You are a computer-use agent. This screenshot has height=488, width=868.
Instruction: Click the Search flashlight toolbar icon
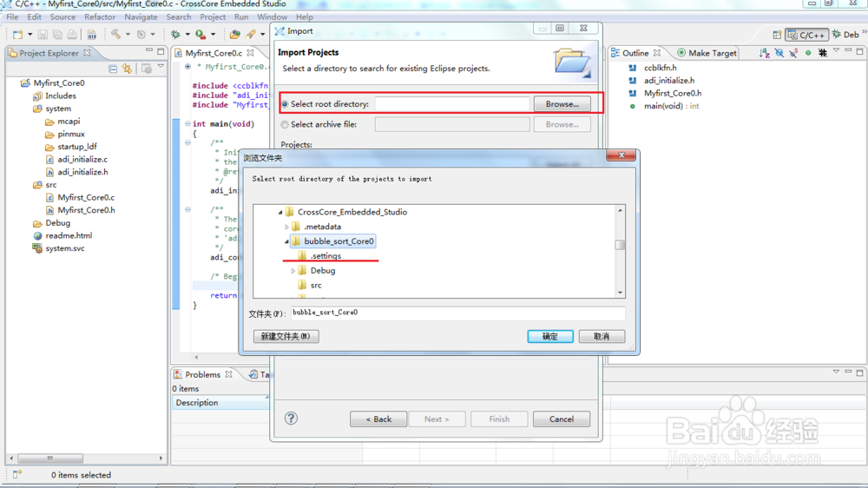click(251, 35)
